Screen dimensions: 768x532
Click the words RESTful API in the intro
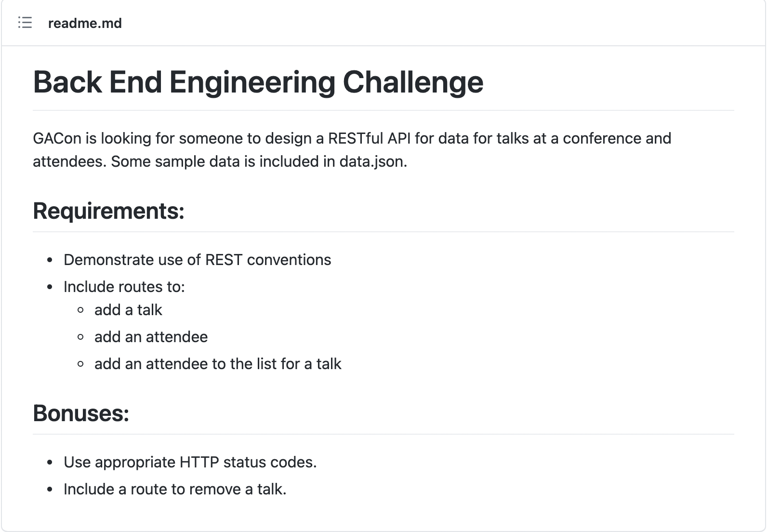369,138
